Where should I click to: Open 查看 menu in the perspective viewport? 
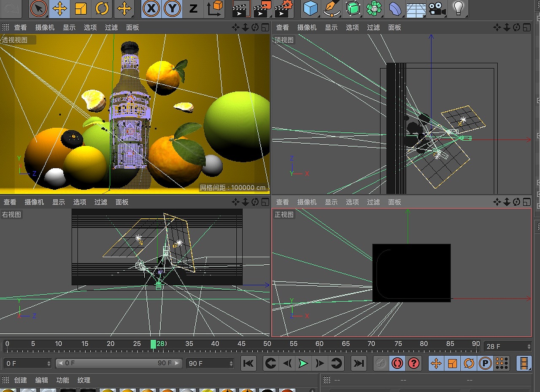(20, 27)
